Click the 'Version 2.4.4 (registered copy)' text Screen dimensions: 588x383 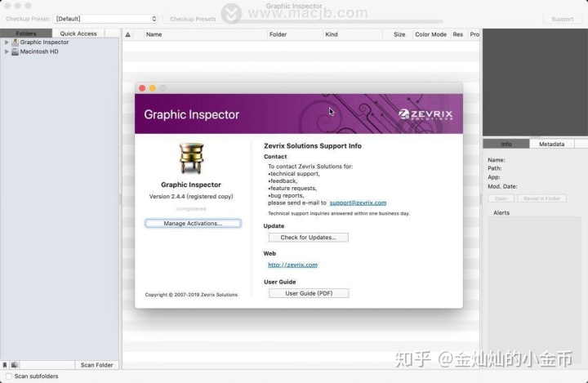(x=191, y=197)
